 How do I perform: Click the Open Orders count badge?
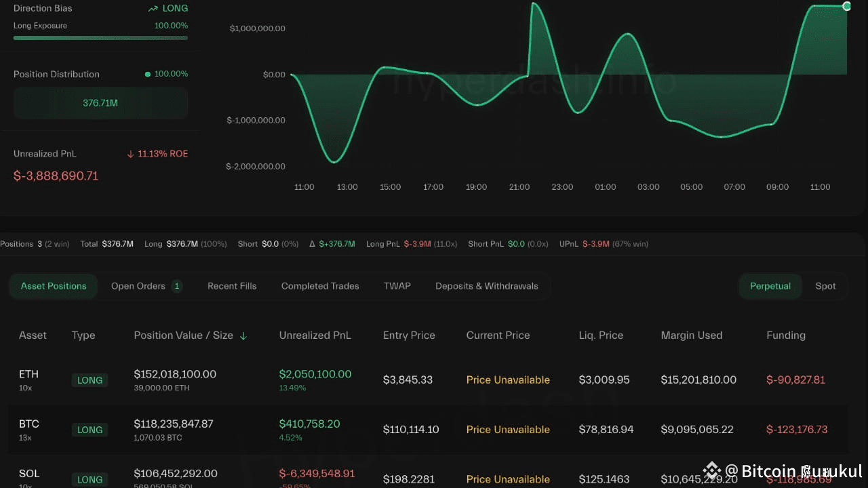177,286
